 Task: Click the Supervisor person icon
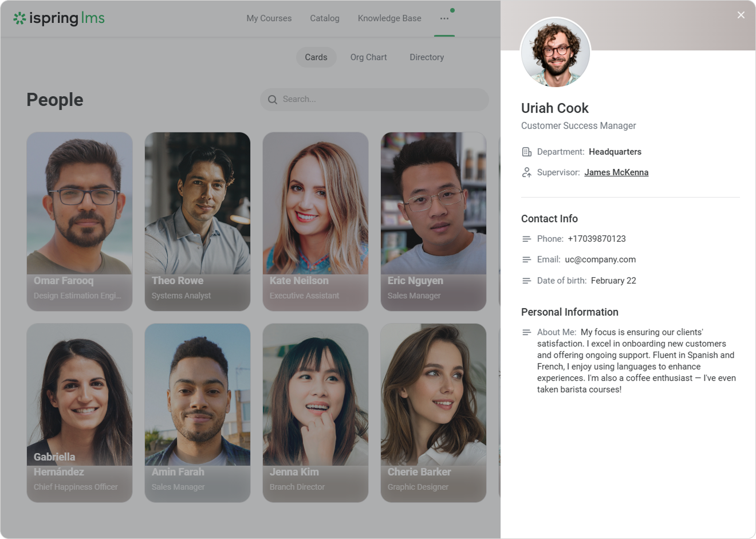coord(526,172)
